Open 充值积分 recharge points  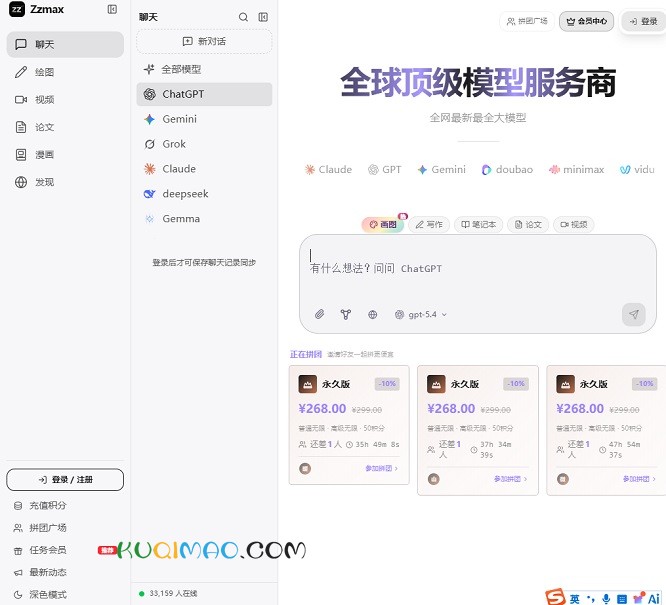(41, 506)
